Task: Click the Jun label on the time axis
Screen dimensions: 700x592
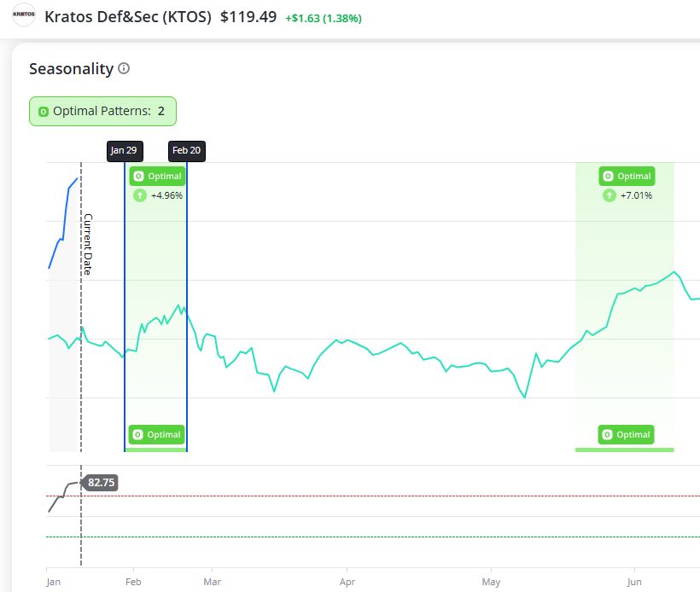Action: coord(634,582)
